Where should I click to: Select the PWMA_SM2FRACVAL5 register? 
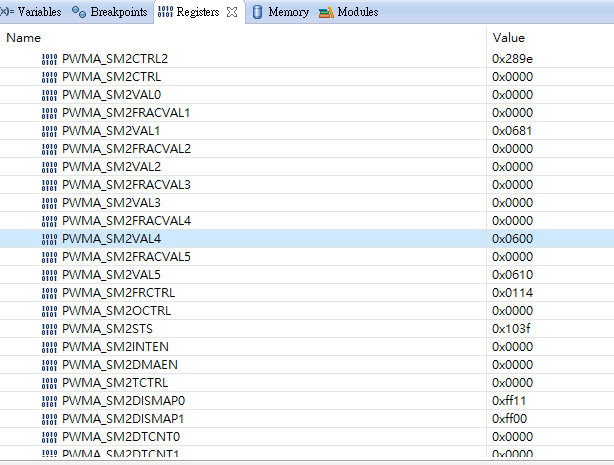click(x=126, y=257)
